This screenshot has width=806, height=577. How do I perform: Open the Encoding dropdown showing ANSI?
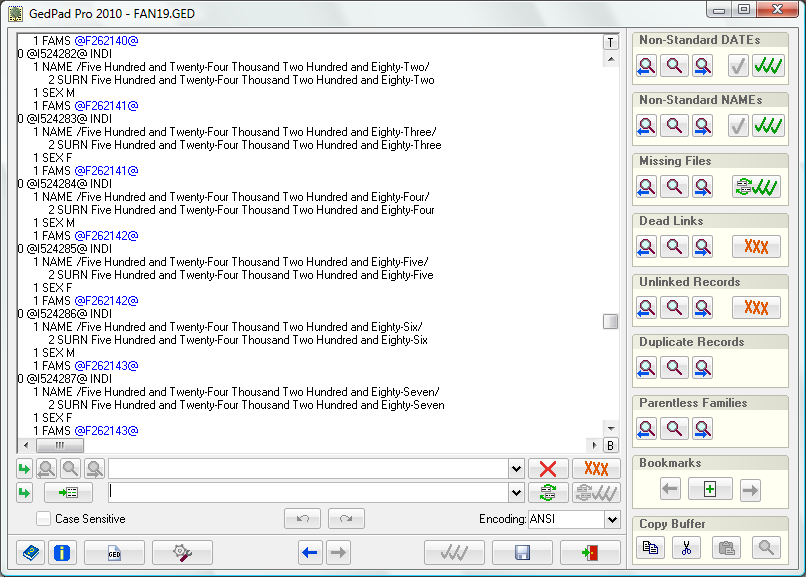tap(612, 518)
